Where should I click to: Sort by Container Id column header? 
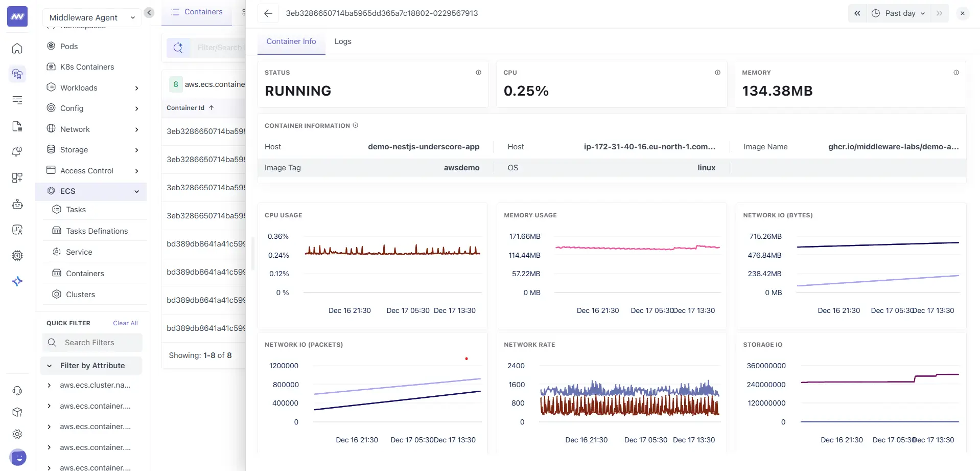pyautogui.click(x=185, y=108)
